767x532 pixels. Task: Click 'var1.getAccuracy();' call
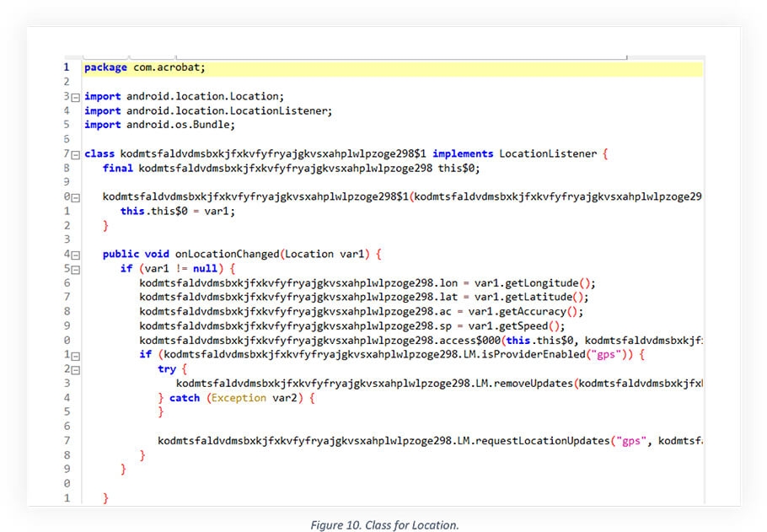point(526,312)
